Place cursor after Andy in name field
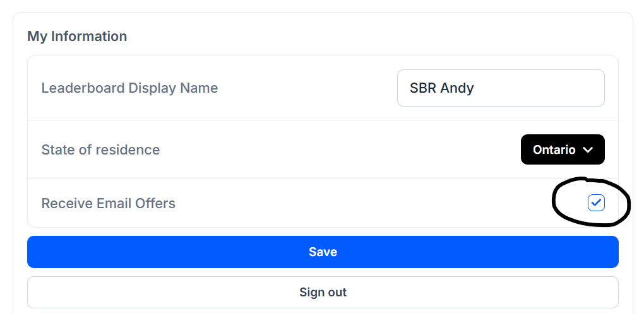Image resolution: width=644 pixels, height=314 pixels. (x=475, y=88)
